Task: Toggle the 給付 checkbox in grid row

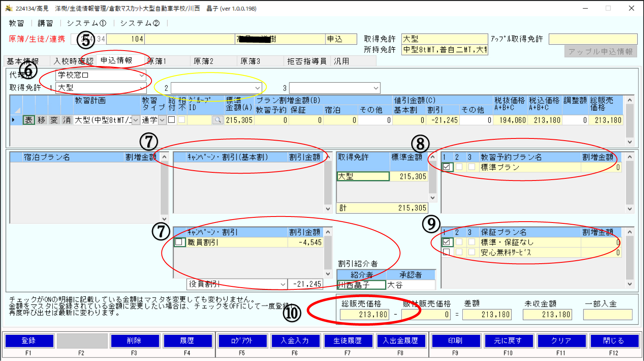Action: coord(172,120)
